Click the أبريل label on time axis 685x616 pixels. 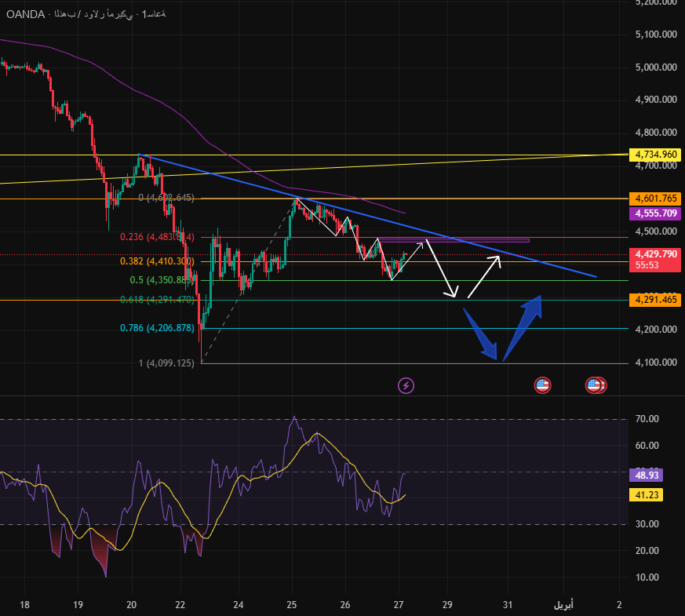pyautogui.click(x=563, y=605)
